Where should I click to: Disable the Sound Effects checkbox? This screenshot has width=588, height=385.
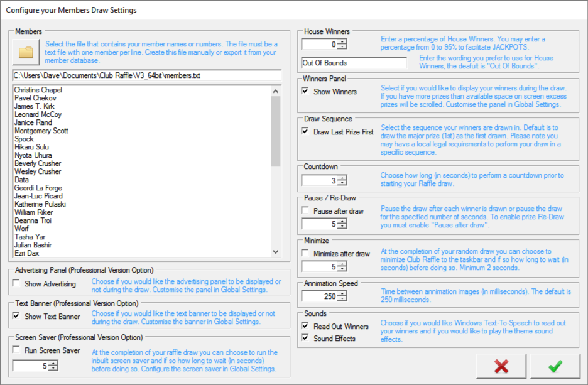[x=306, y=339]
